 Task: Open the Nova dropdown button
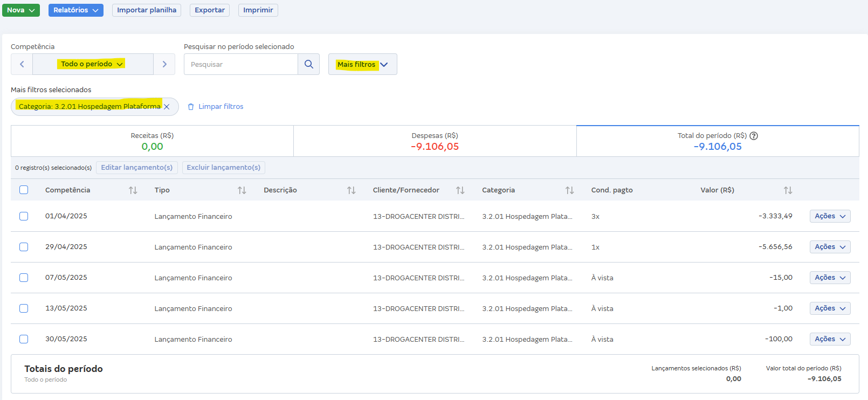point(21,10)
